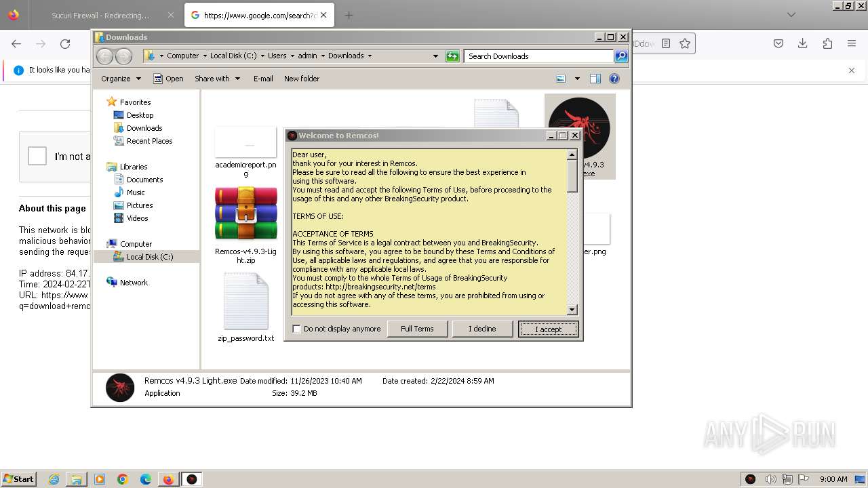Click the address bar refresh icon
This screenshot has height=488, width=868.
click(x=452, y=56)
